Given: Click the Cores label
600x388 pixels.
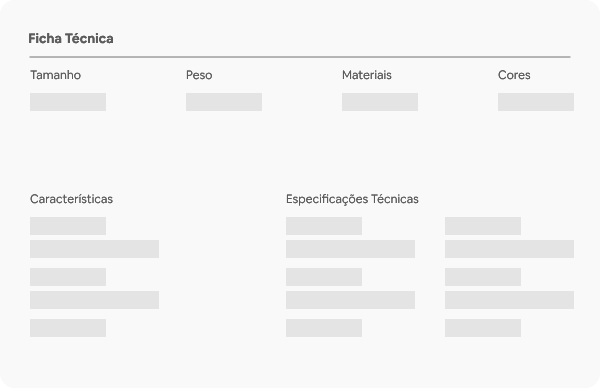Looking at the screenshot, I should tap(514, 75).
